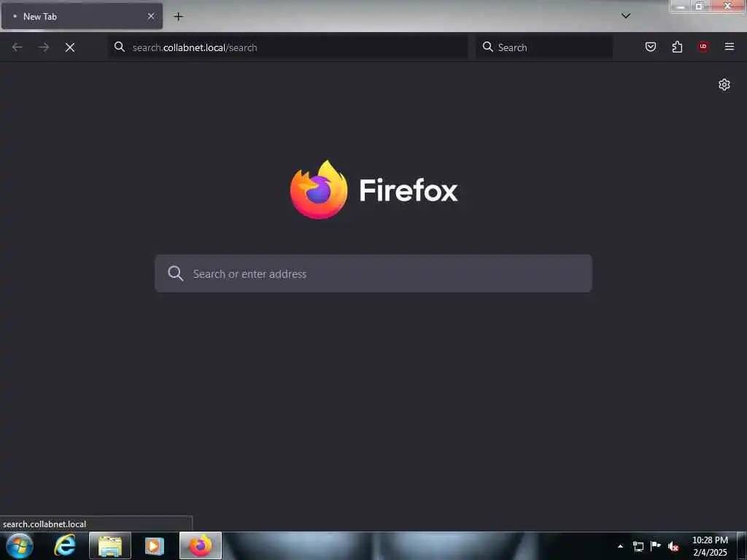The width and height of the screenshot is (747, 560).
Task: List all tabs with the chevron
Action: pos(626,16)
